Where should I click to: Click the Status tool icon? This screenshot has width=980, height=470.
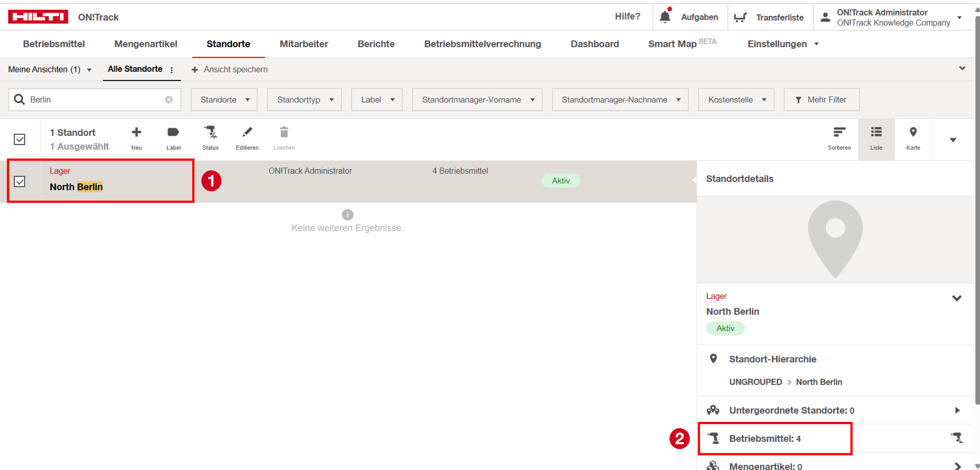210,132
